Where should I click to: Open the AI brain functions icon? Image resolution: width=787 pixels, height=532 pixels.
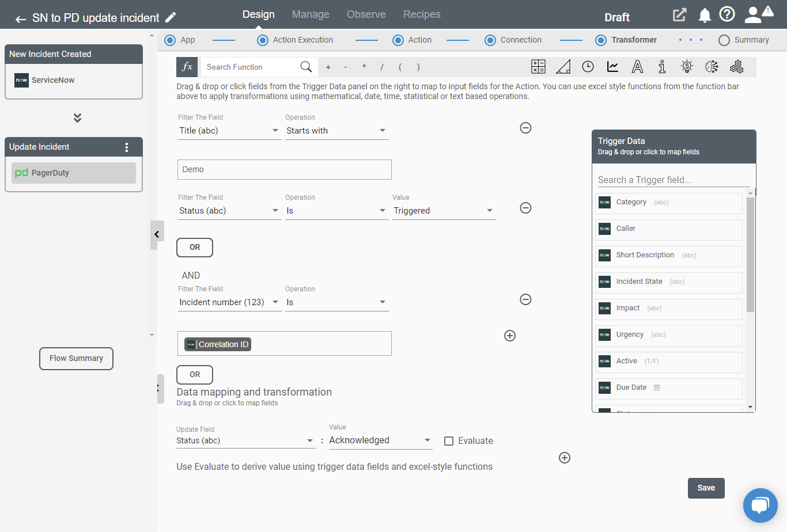point(712,67)
